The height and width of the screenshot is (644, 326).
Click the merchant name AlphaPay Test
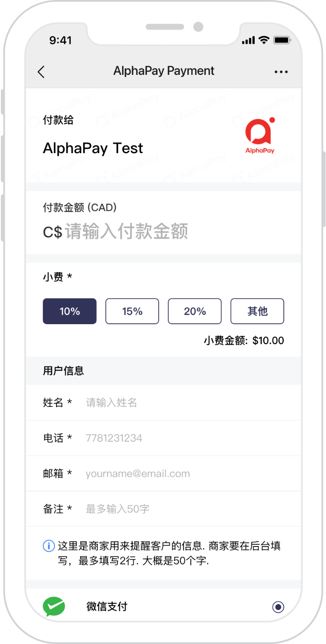(x=92, y=148)
